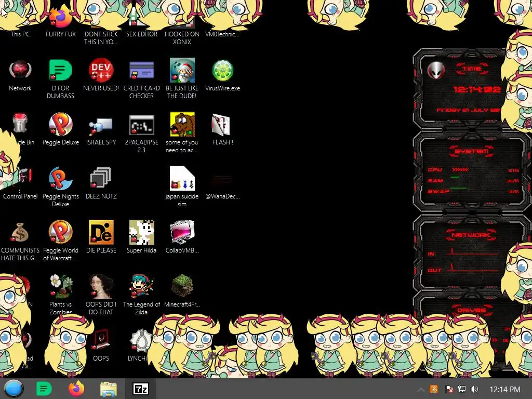Select the OOPS Alienware icon
The image size is (532, 399).
[x=101, y=339]
